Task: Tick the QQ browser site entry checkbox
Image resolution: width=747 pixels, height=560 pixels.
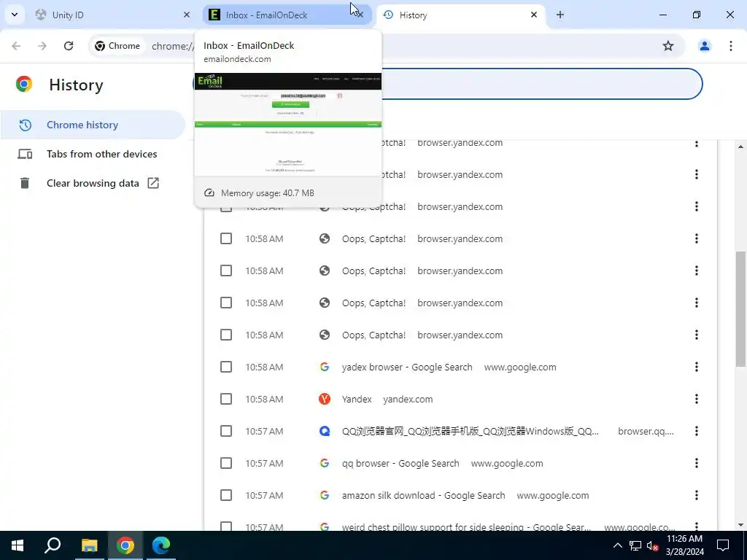Action: point(226,431)
